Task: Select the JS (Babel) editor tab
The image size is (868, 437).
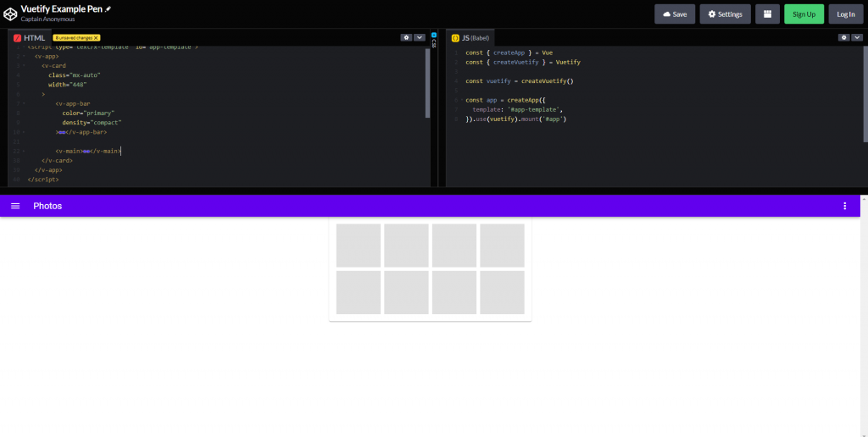Action: click(x=470, y=38)
